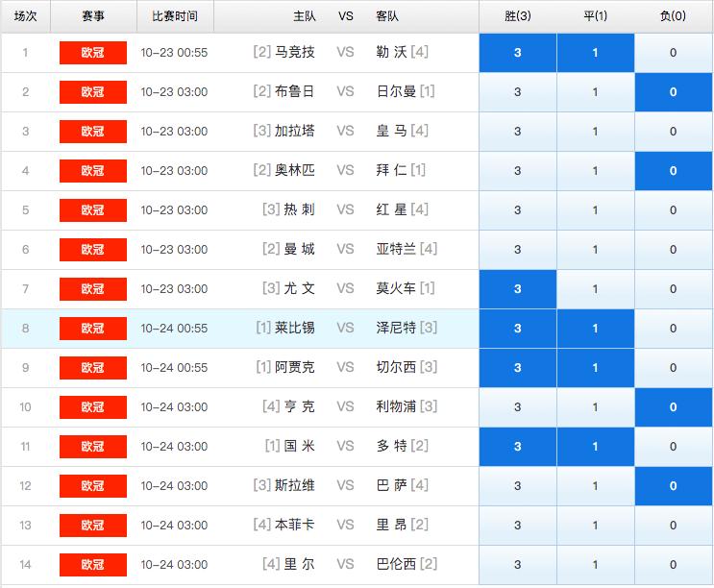Click away team 巴伦西
This screenshot has height=588, width=714.
[396, 564]
